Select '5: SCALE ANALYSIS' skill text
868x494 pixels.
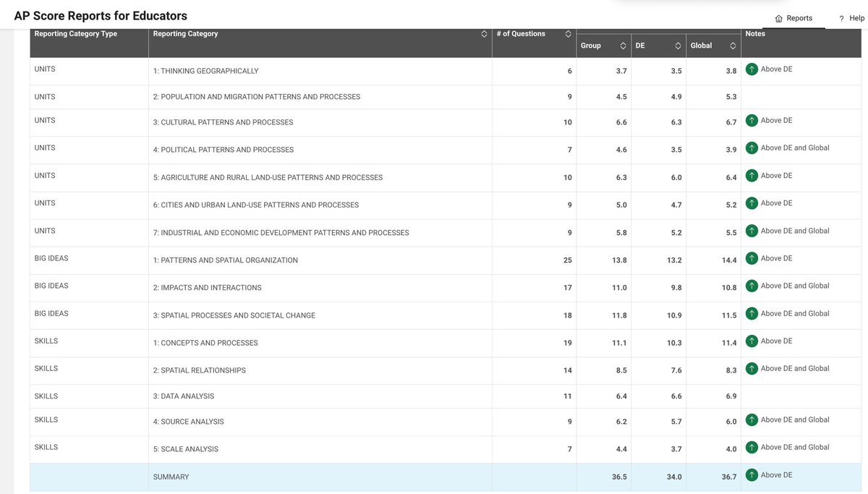coord(185,449)
